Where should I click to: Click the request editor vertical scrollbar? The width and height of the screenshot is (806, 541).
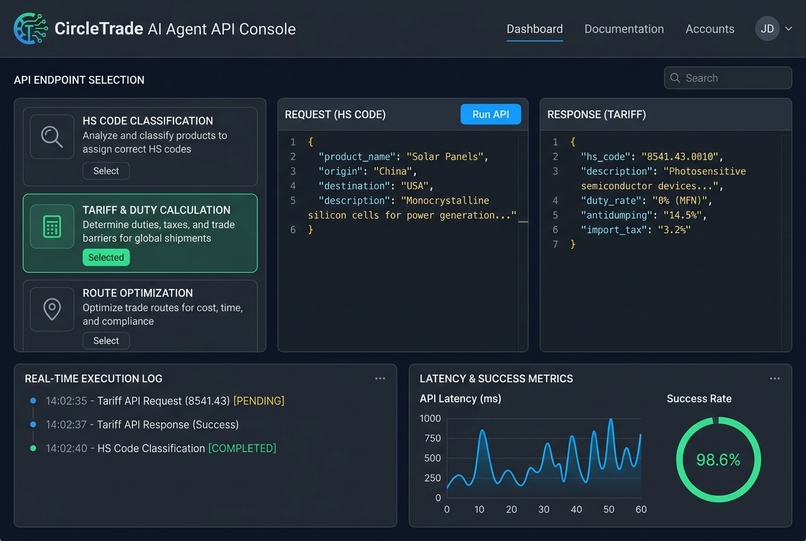tap(523, 243)
